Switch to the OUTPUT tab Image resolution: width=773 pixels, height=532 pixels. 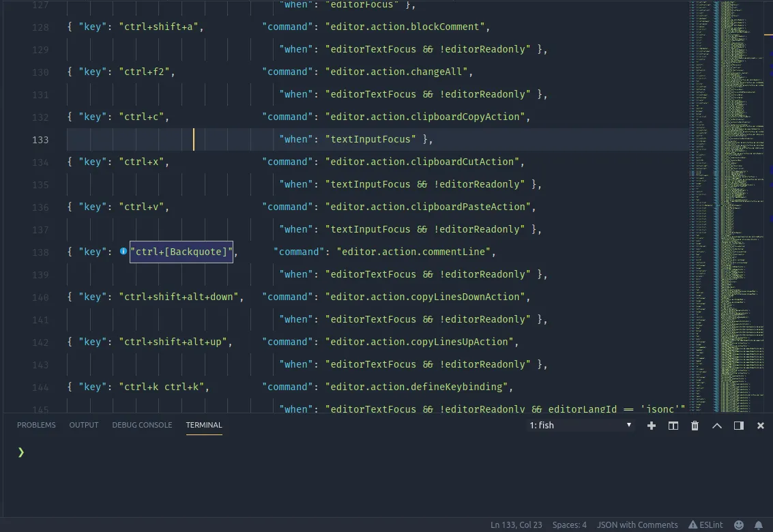click(83, 425)
